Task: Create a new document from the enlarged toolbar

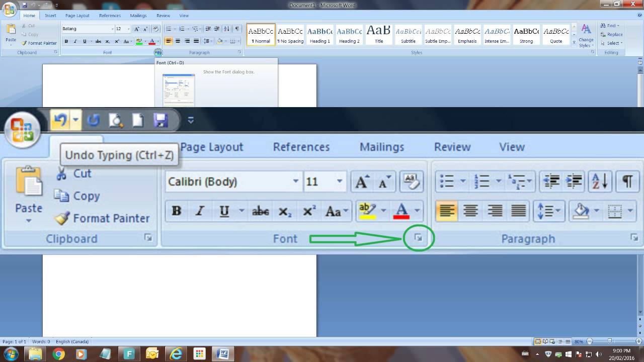Action: (x=138, y=120)
